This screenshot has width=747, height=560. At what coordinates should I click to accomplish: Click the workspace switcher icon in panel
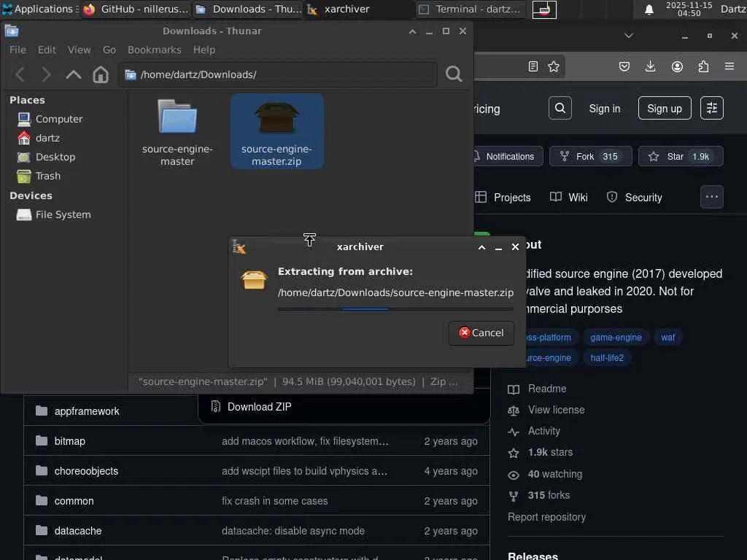[x=544, y=9]
